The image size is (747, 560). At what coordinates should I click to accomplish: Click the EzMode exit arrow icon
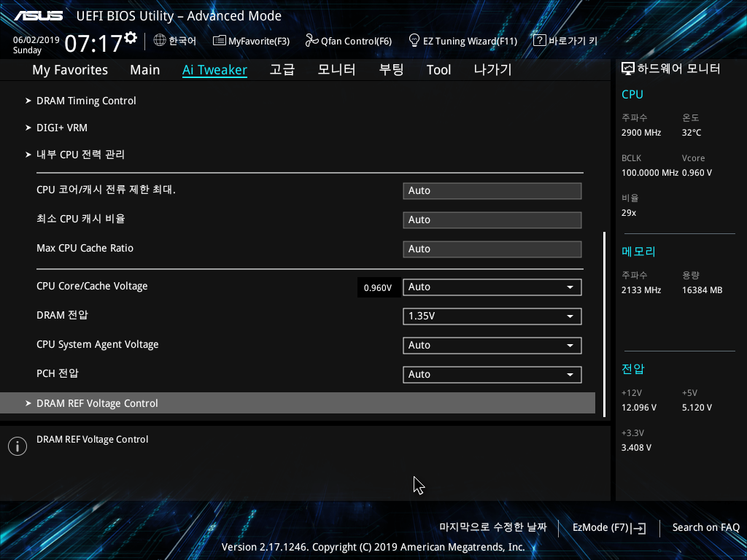[x=638, y=528]
